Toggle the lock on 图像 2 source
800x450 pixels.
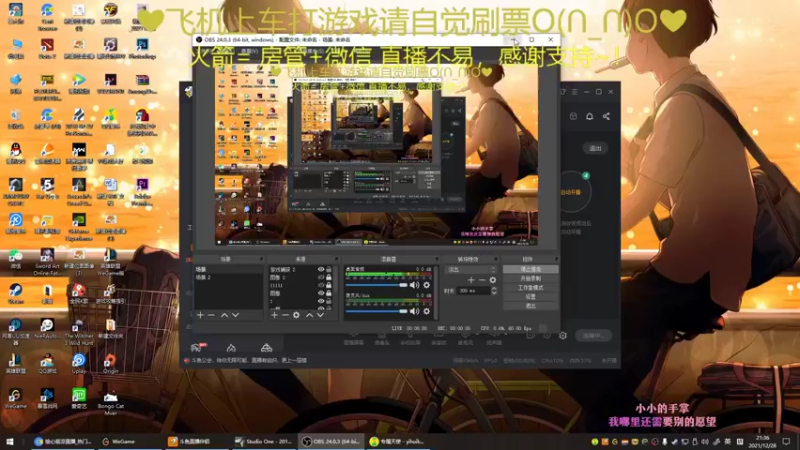329,277
